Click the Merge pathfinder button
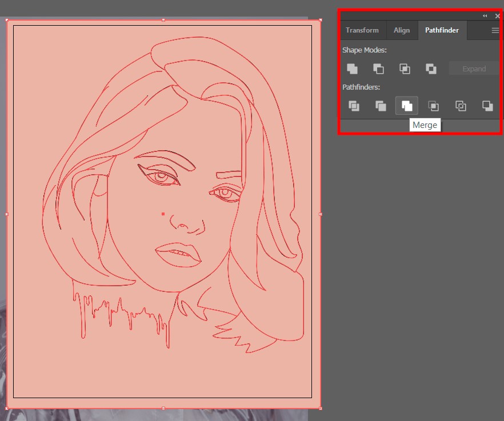504x421 pixels. click(407, 106)
